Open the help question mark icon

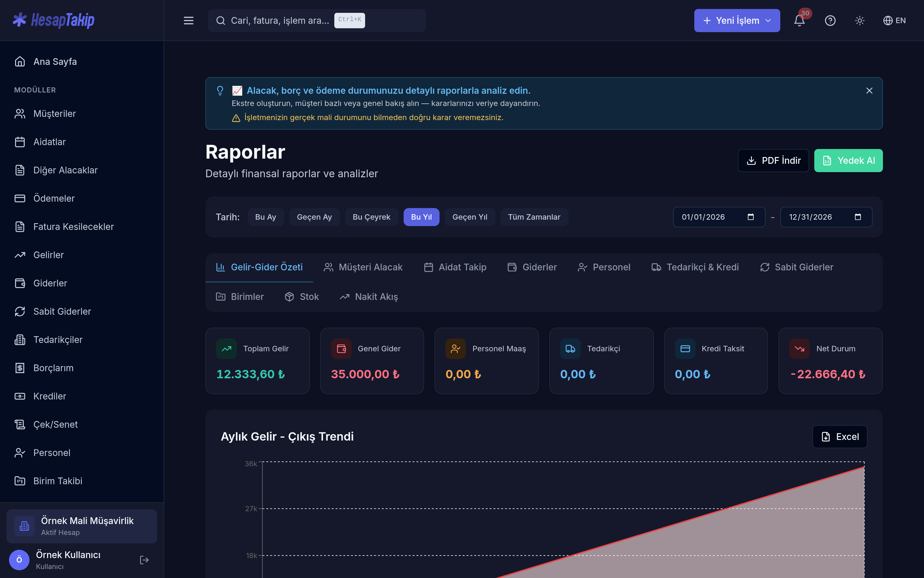830,21
